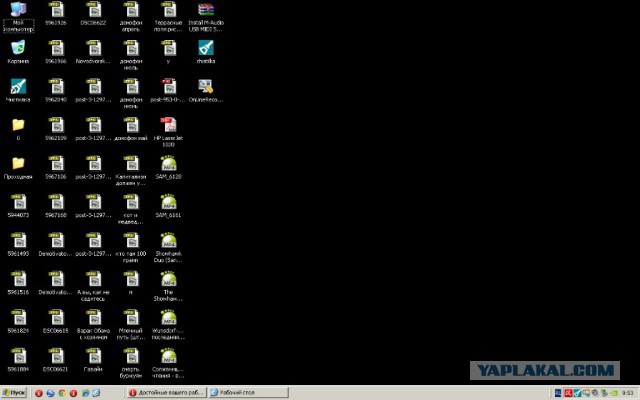Select the folder named 0
The image size is (640, 400).
click(18, 129)
